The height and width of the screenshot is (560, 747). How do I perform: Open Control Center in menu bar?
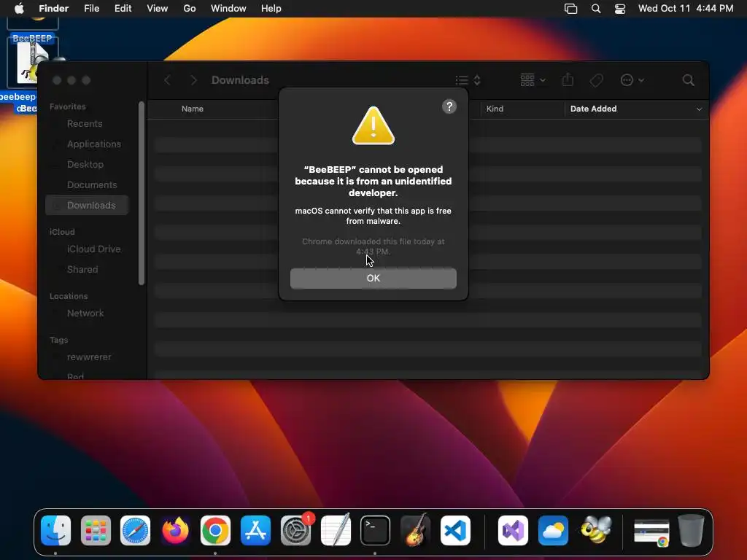click(x=620, y=9)
